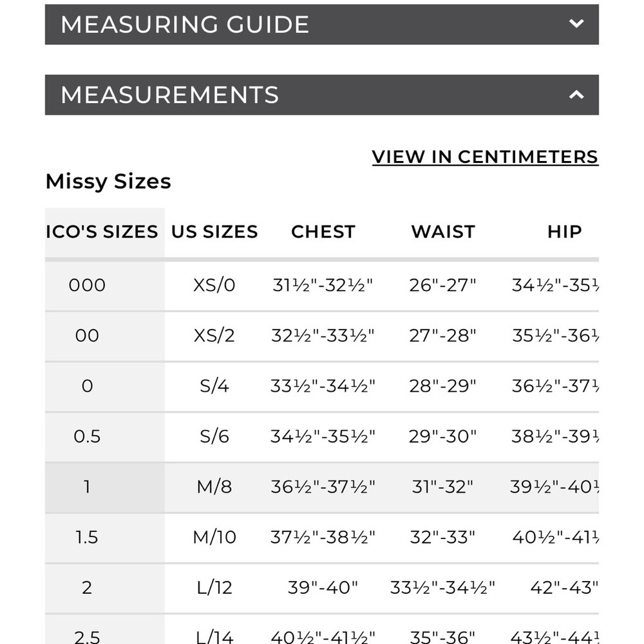Click the Waist column header
The width and height of the screenshot is (644, 644).
443,232
